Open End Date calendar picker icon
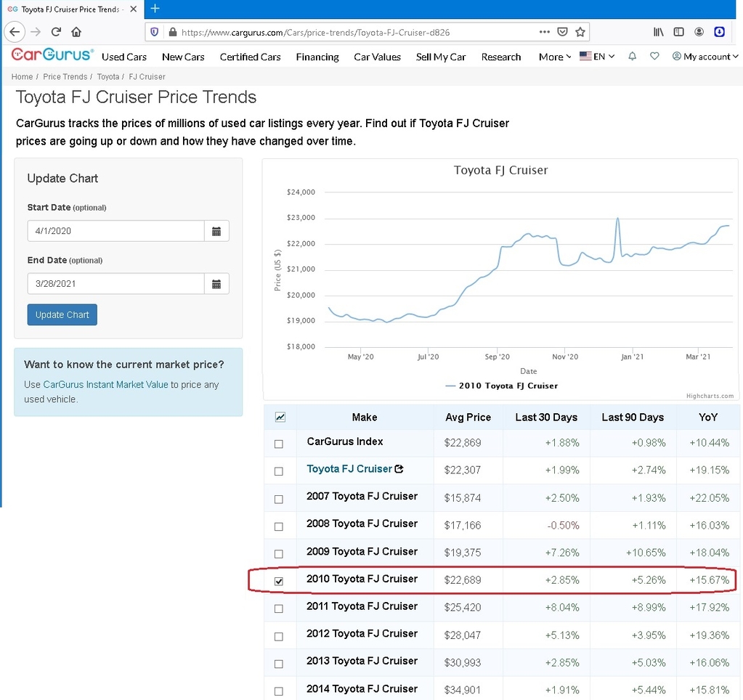Screen dimensions: 743x700 (216, 284)
